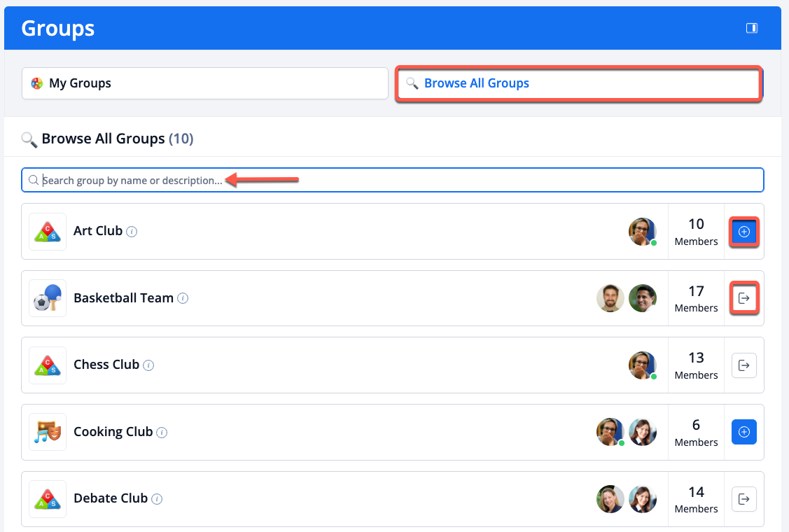This screenshot has width=789, height=532.
Task: Join the Art Club group
Action: coord(743,232)
